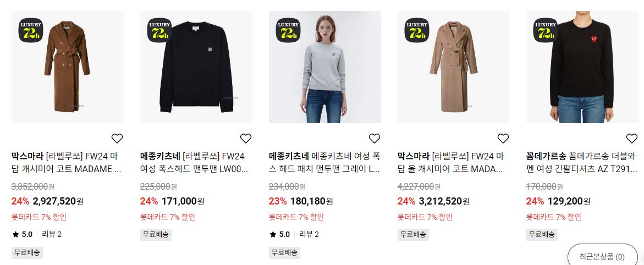Open grey sweatshirt model product image

click(325, 67)
